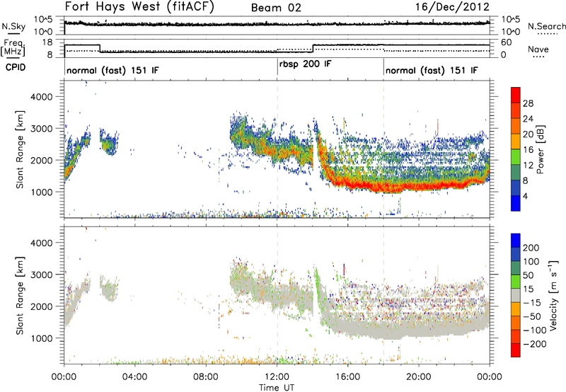Click the red swatch of the power colorbar
Screen dimensions: 566x392
tap(516, 95)
